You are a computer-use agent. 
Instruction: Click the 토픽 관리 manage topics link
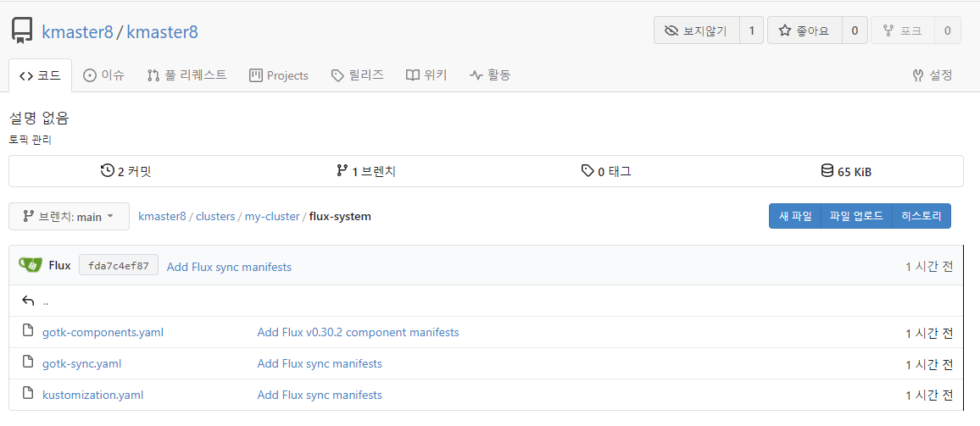pyautogui.click(x=30, y=140)
